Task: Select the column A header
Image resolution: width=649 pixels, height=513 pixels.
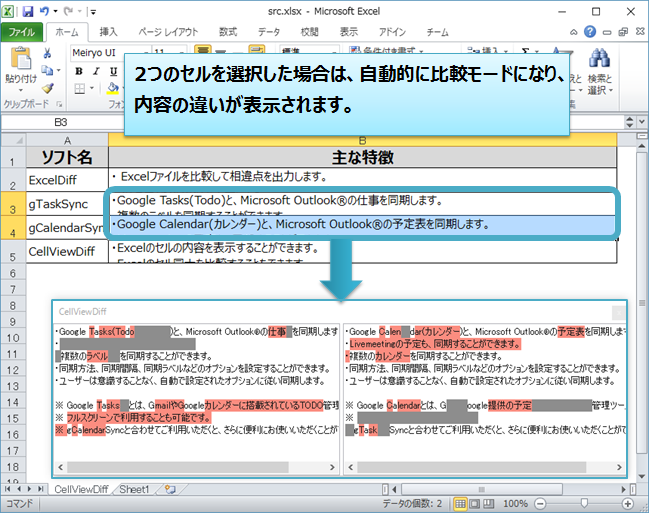Action: (x=67, y=140)
